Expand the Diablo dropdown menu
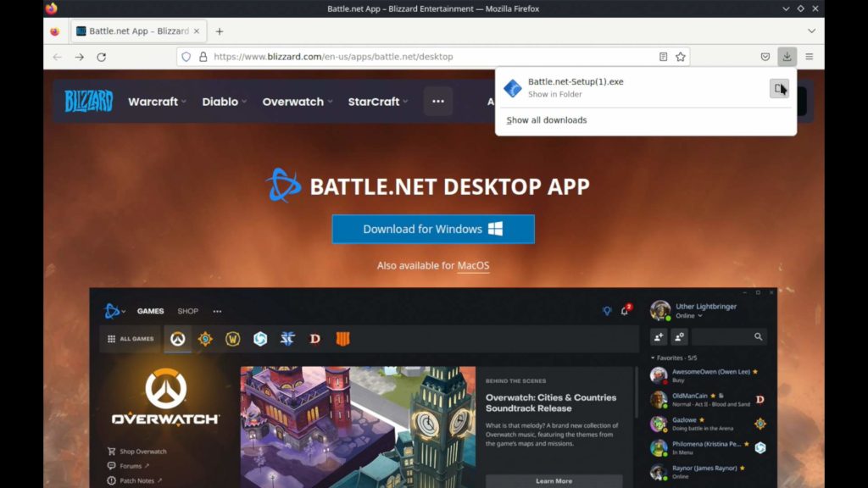Screen dimensions: 868x488 click(224, 102)
